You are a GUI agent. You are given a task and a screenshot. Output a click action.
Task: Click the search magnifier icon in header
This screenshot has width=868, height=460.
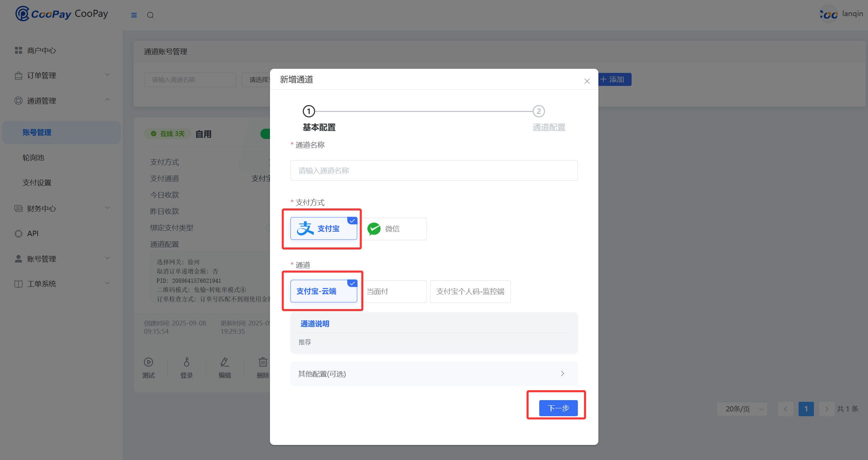(x=150, y=15)
